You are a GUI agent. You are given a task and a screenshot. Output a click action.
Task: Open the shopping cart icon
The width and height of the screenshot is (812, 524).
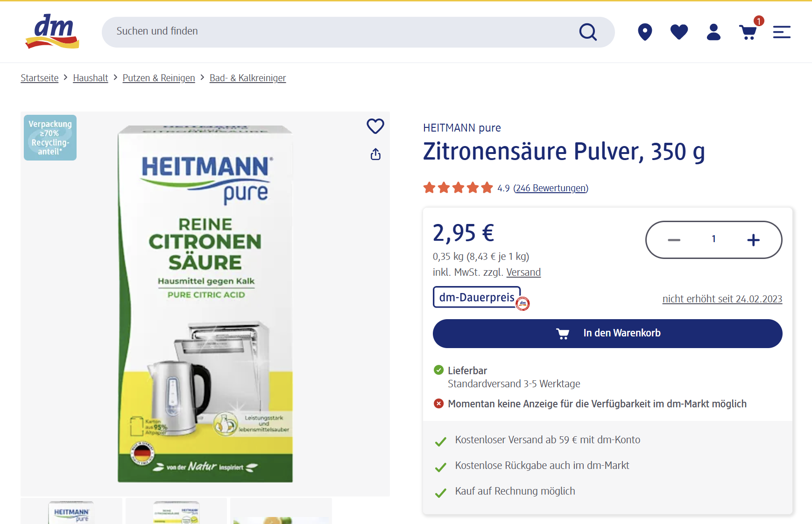[748, 32]
